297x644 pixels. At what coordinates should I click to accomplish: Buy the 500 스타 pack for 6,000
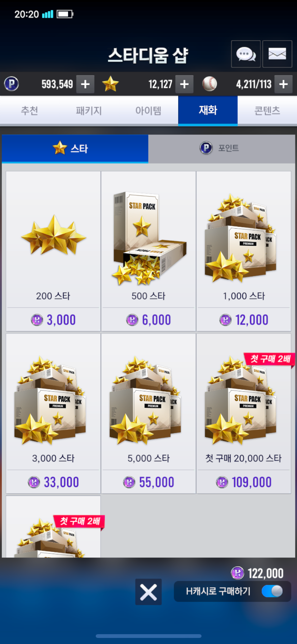pyautogui.click(x=148, y=251)
